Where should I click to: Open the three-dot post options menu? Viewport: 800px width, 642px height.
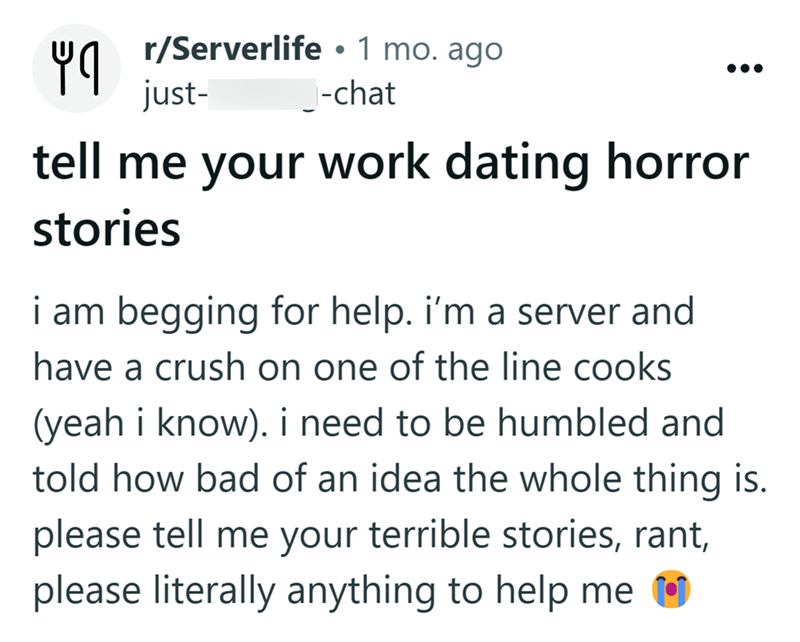(x=746, y=68)
